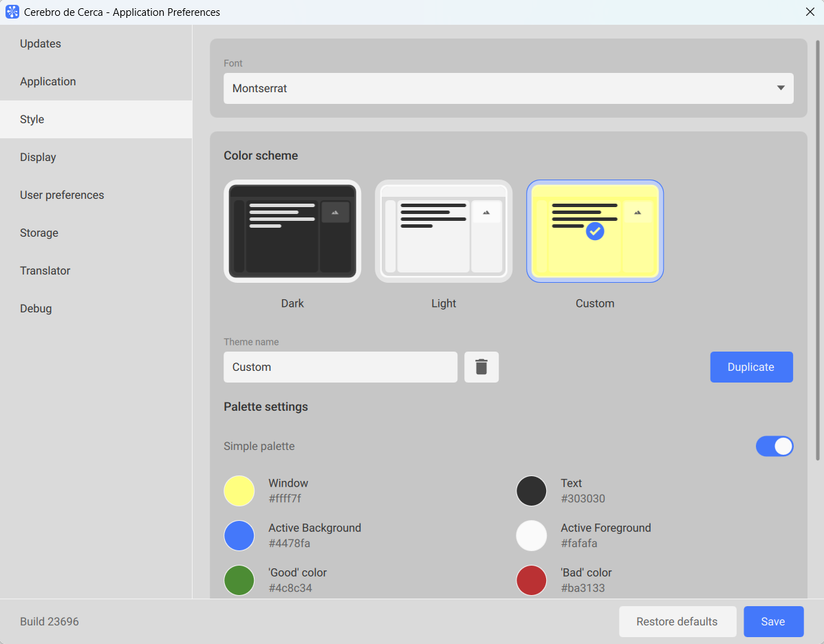
Task: Open the Debug section
Action: (36, 309)
